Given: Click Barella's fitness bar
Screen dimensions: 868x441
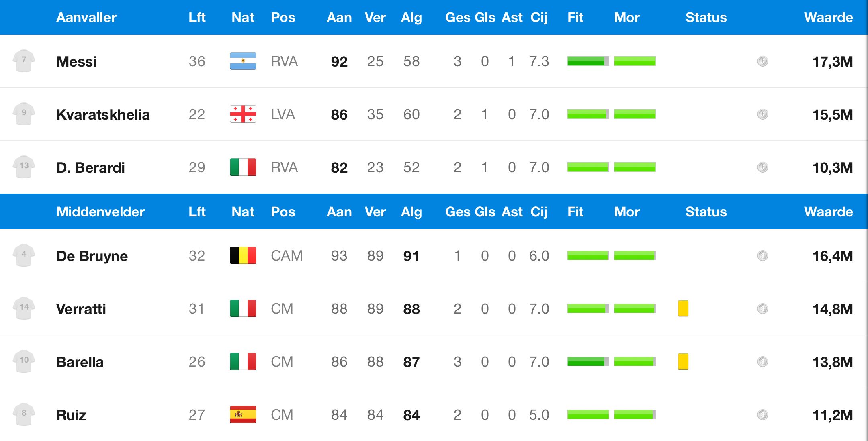Looking at the screenshot, I should pos(588,361).
